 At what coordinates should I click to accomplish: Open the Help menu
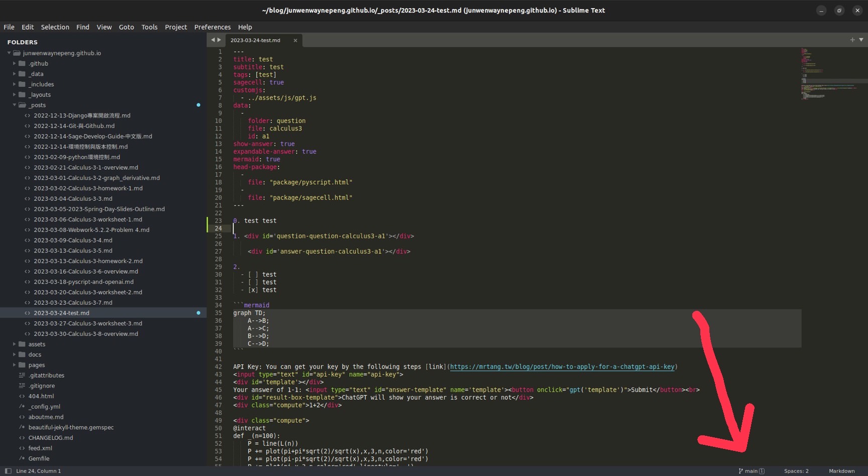[245, 27]
